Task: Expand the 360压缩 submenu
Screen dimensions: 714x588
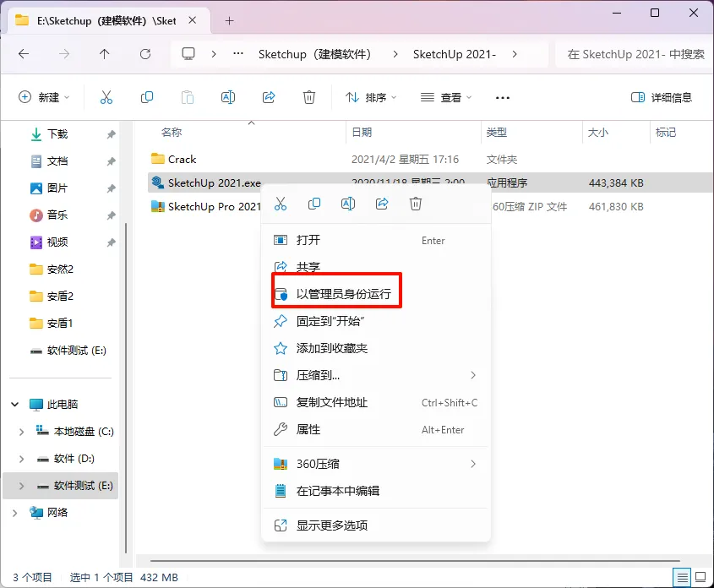Action: click(x=473, y=464)
